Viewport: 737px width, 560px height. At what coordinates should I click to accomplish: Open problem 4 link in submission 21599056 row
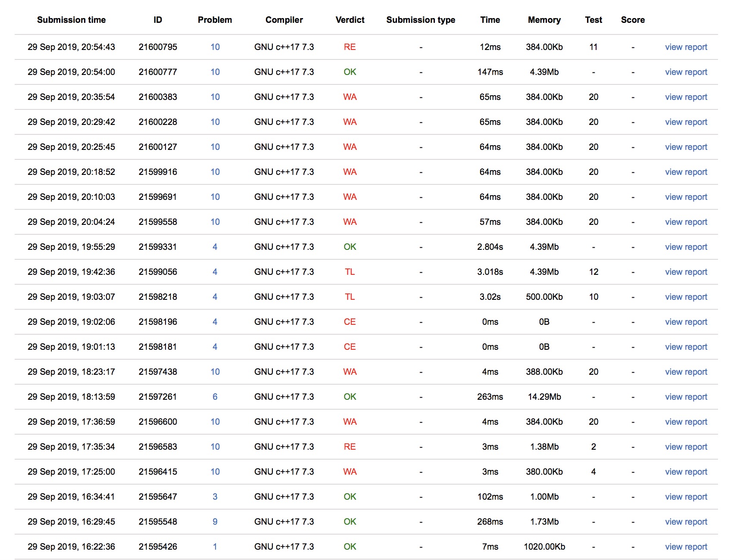[215, 272]
